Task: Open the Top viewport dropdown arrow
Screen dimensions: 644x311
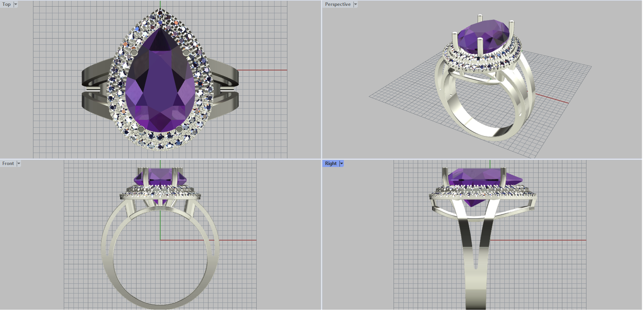Action: [16, 4]
